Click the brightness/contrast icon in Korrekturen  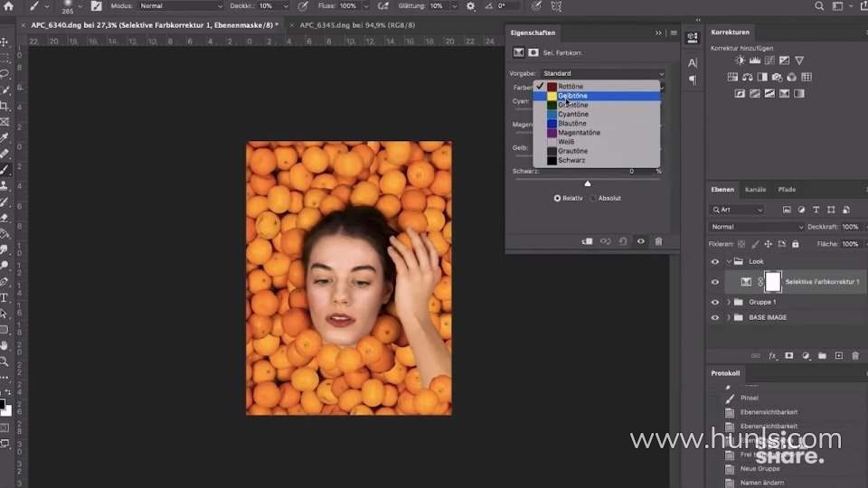pos(741,61)
